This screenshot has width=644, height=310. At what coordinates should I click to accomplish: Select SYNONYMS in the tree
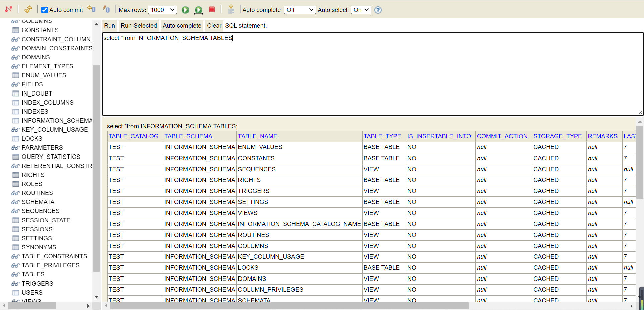(x=39, y=247)
